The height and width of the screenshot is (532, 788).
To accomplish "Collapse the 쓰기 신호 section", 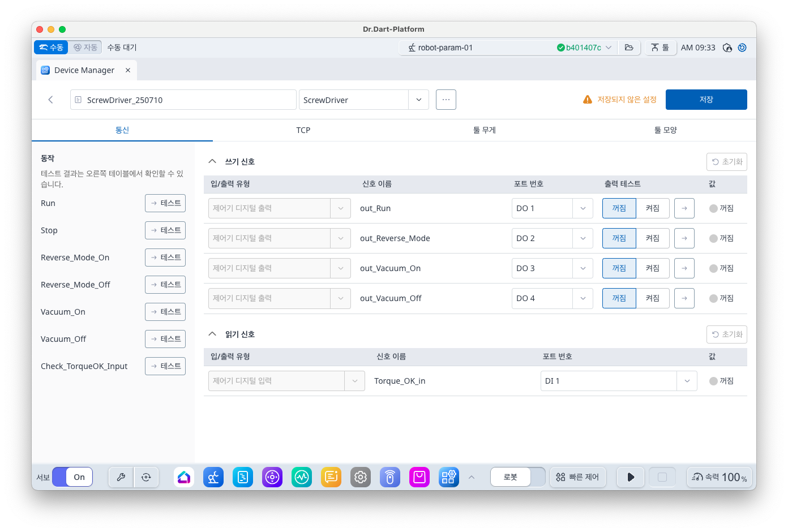I will click(x=212, y=161).
